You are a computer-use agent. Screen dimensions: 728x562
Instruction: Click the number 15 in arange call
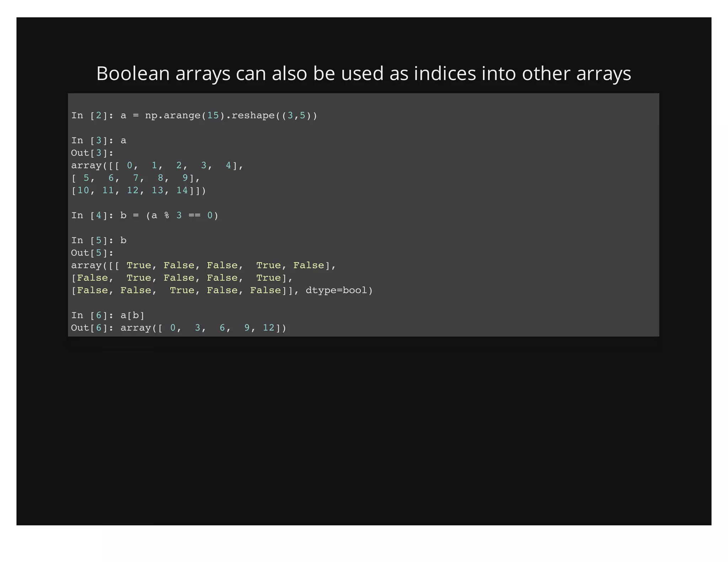213,115
